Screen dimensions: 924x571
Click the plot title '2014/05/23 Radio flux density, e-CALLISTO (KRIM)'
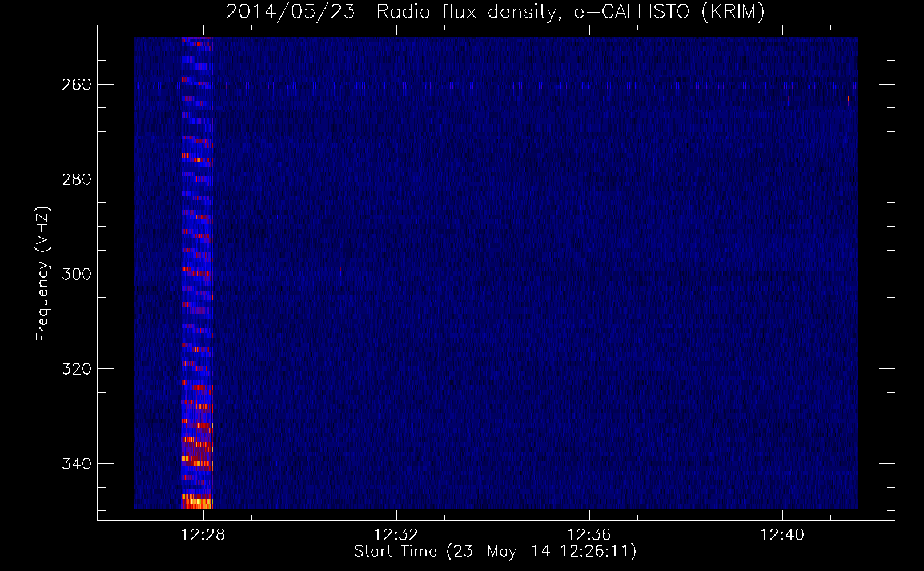pos(495,11)
